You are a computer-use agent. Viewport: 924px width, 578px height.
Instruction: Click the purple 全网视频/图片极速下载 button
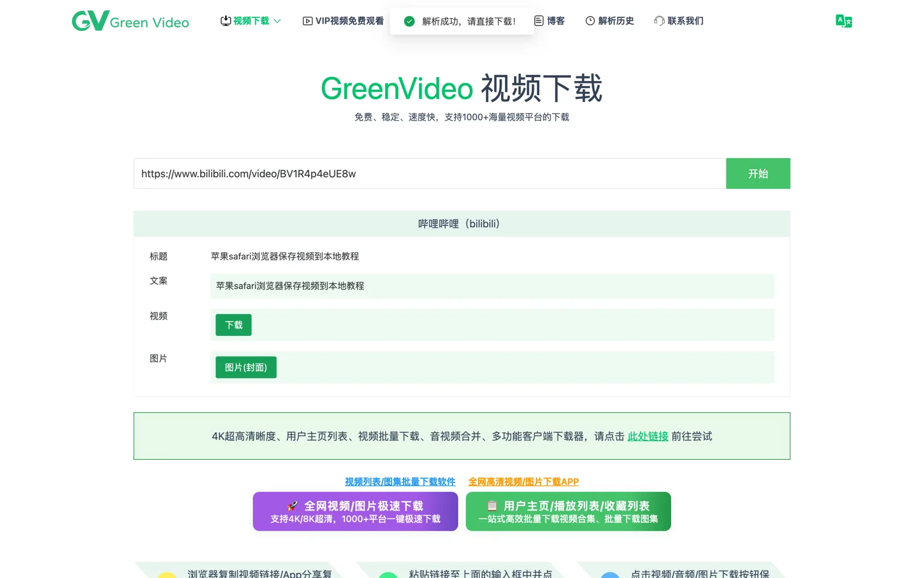tap(355, 511)
